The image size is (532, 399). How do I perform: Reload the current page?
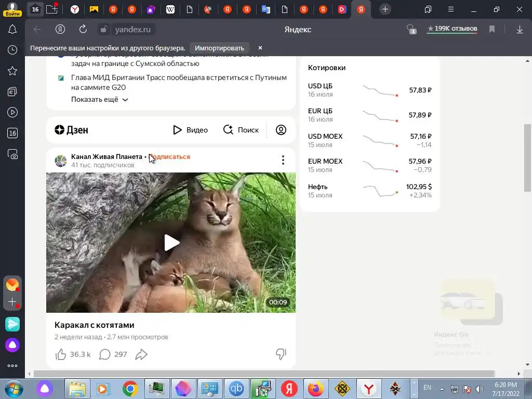83,30
